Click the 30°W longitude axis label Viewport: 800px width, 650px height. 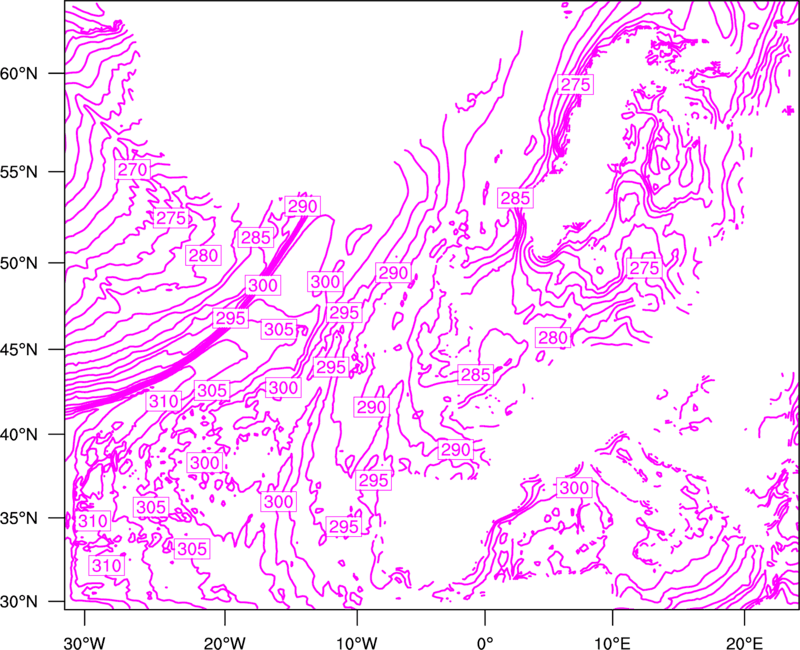click(x=84, y=643)
